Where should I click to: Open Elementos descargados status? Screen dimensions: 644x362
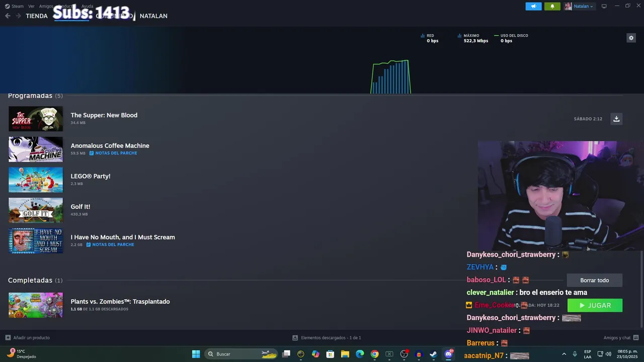327,338
